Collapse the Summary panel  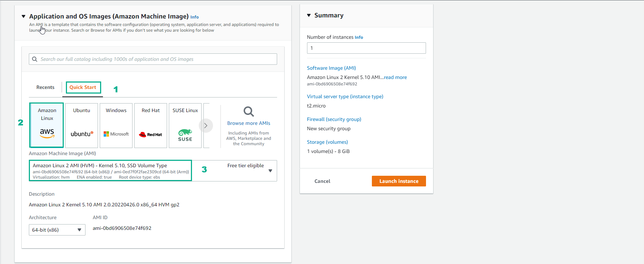[x=309, y=15]
